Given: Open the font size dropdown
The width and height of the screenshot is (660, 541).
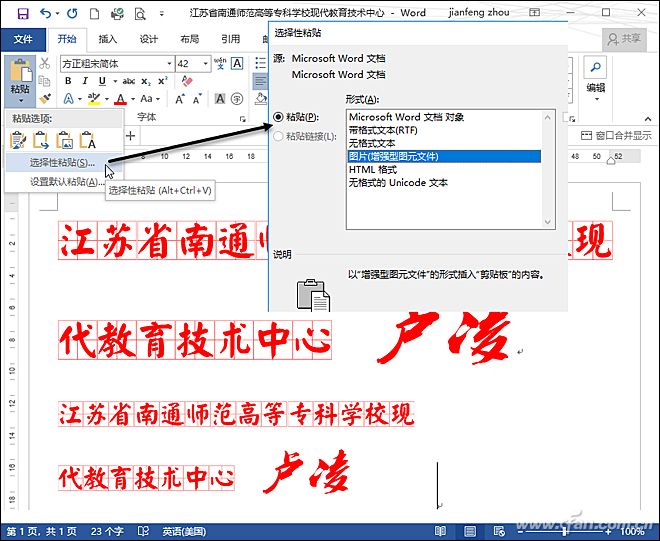Looking at the screenshot, I should pos(206,64).
